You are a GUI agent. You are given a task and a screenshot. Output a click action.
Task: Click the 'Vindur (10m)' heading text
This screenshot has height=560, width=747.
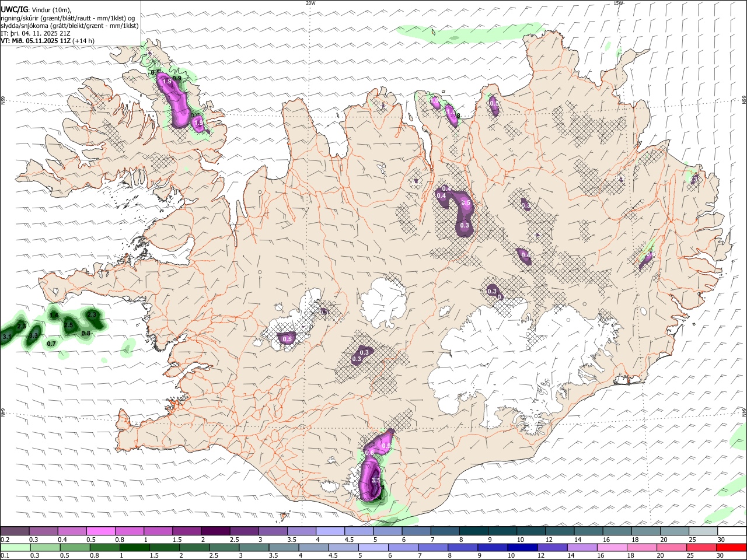pos(51,9)
